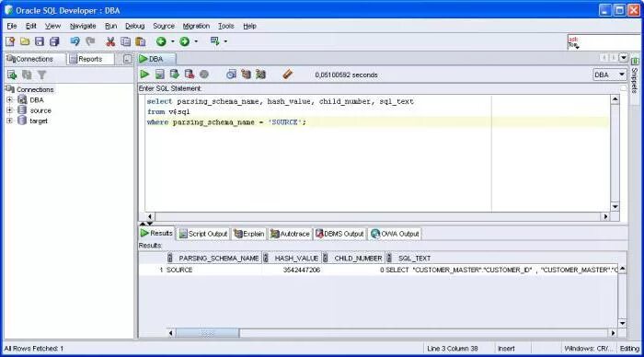
Task: Click the Commit icon
Action: coord(175,75)
